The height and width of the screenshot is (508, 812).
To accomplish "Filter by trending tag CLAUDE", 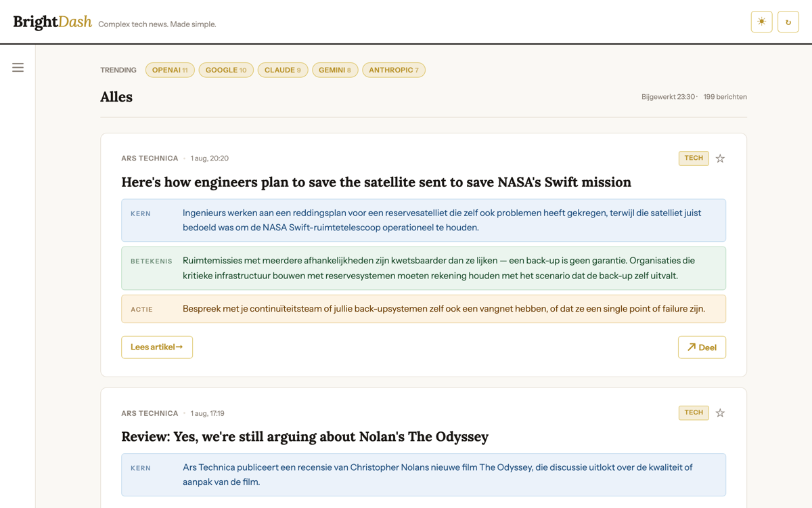I will click(283, 70).
